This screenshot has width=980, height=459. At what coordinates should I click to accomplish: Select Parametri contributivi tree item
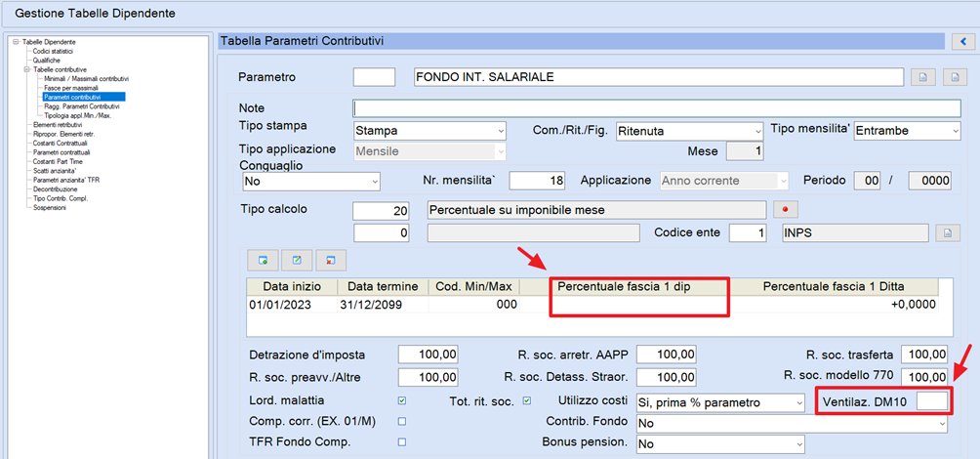(84, 97)
